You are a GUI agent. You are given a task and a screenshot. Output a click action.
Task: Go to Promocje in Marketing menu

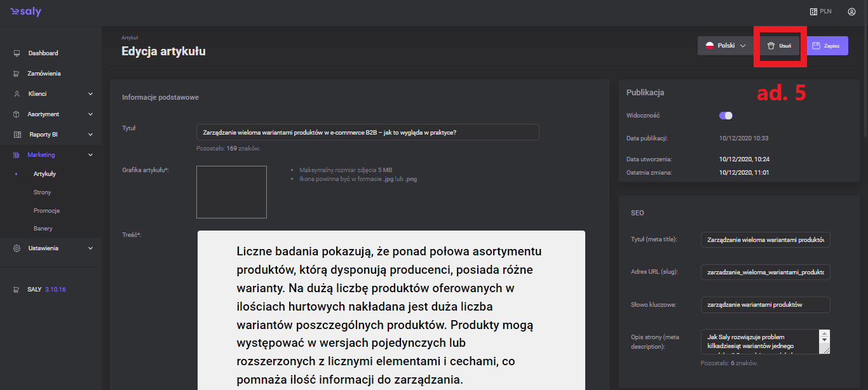[x=46, y=211]
